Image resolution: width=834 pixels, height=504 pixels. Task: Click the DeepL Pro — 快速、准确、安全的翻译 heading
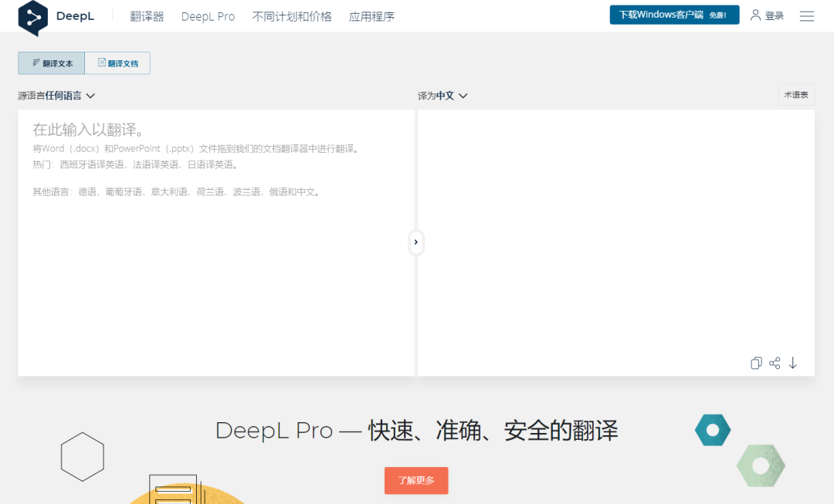(x=416, y=431)
